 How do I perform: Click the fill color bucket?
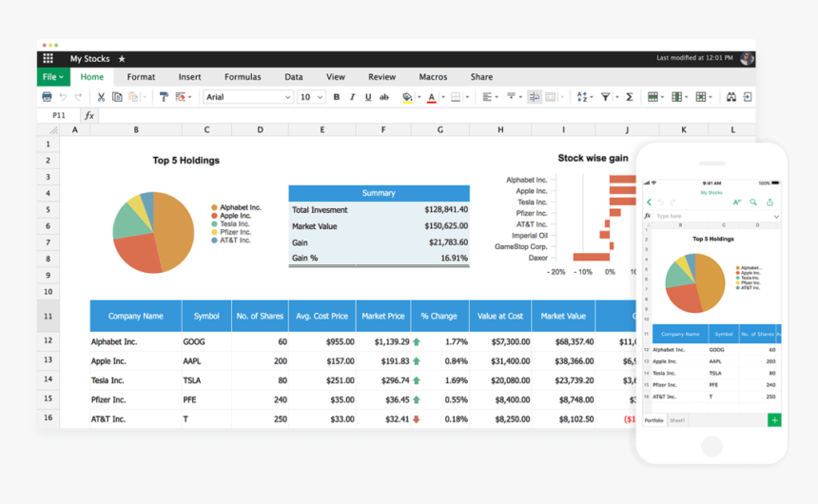pyautogui.click(x=407, y=97)
